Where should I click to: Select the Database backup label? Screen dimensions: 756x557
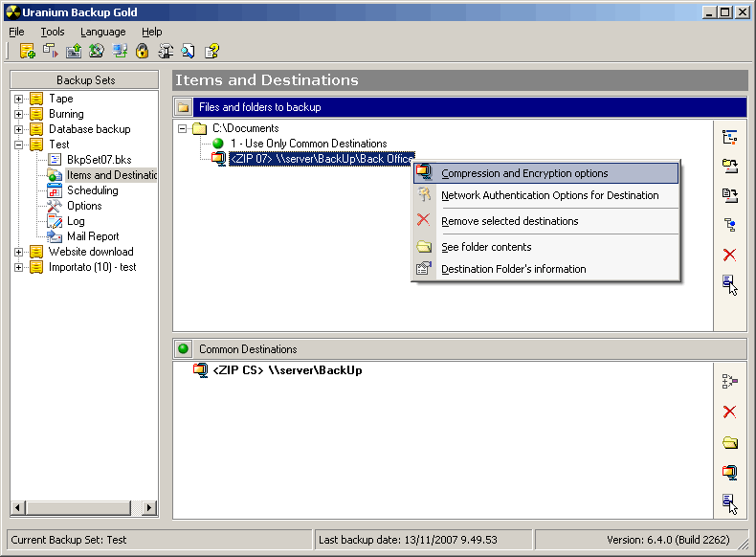tap(90, 129)
